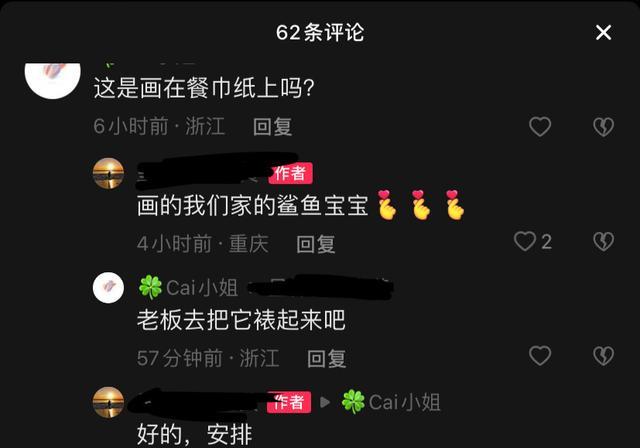640x448 pixels.
Task: Click the 作者 badge above 好的，安排
Action: 289,402
